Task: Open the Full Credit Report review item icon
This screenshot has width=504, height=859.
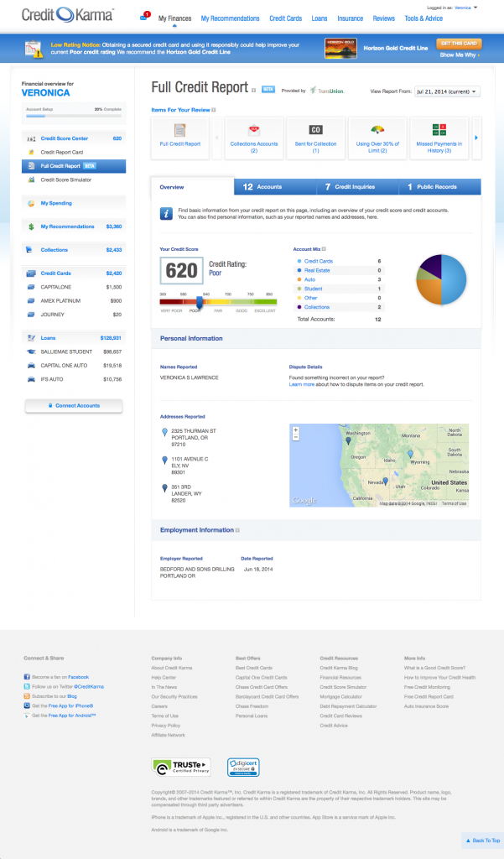Action: point(179,130)
